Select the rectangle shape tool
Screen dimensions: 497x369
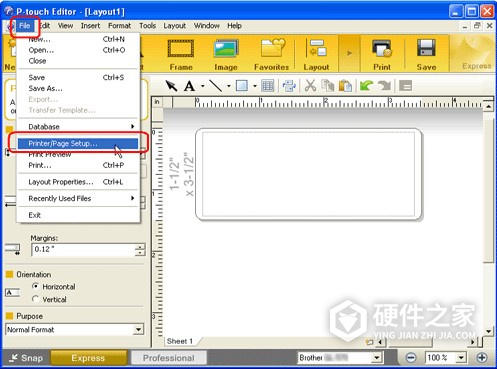pyautogui.click(x=242, y=86)
